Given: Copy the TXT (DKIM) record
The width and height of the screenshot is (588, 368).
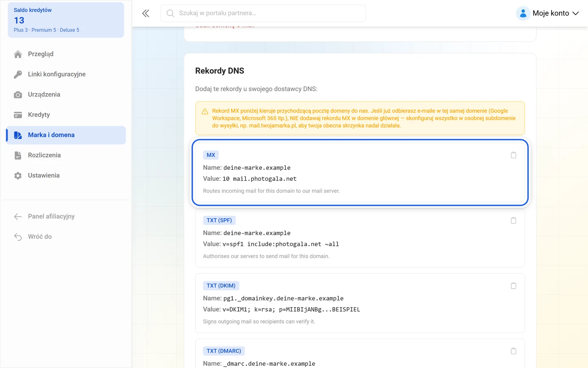Looking at the screenshot, I should (x=514, y=286).
